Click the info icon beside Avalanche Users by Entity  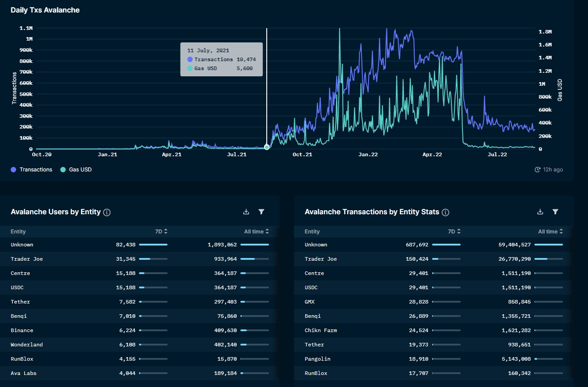click(x=107, y=212)
